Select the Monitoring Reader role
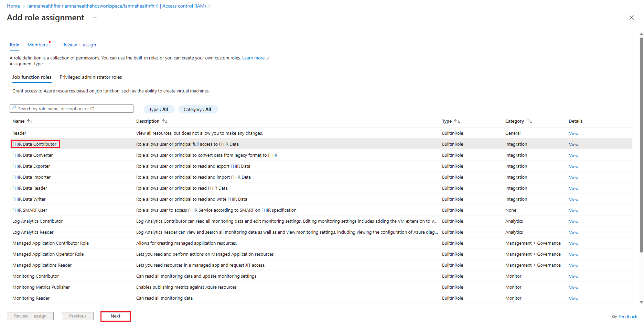The height and width of the screenshot is (322, 644). (x=321, y=298)
